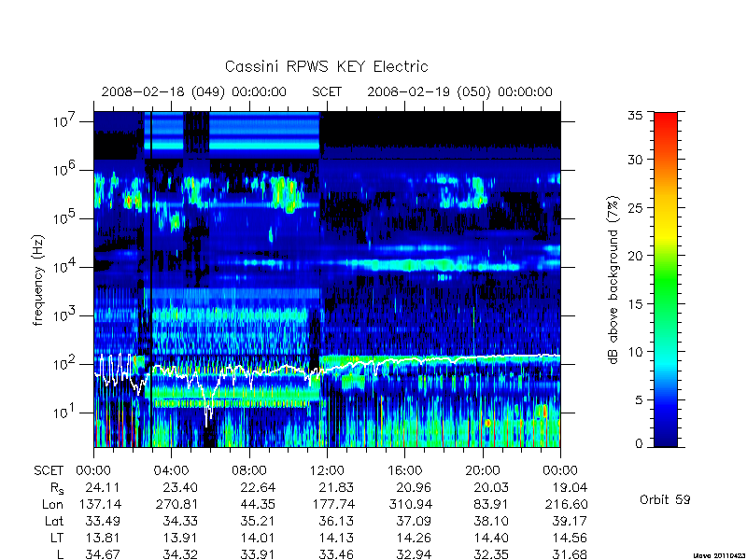The width and height of the screenshot is (747, 560).
Task: Click the rainbow dB color scale bar
Action: [666, 279]
